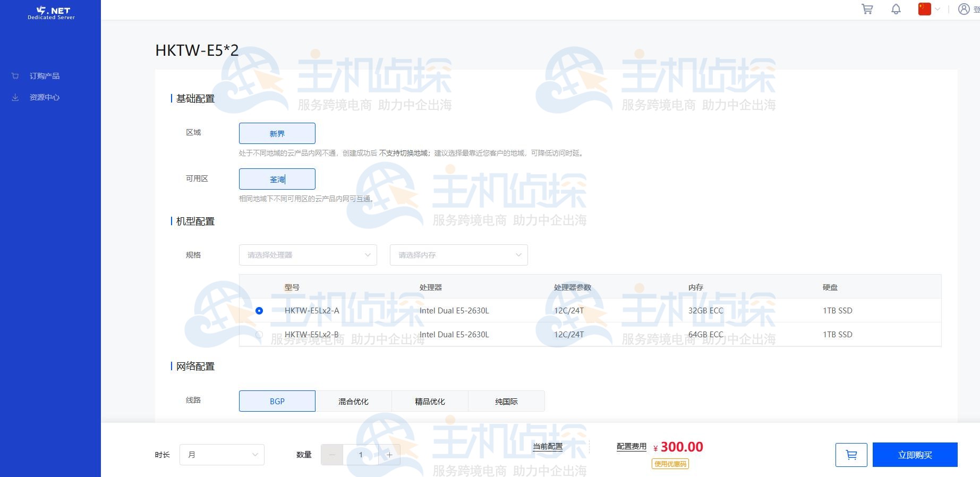The image size is (980, 477).
Task: Choose the 新界 region option
Action: pos(277,133)
